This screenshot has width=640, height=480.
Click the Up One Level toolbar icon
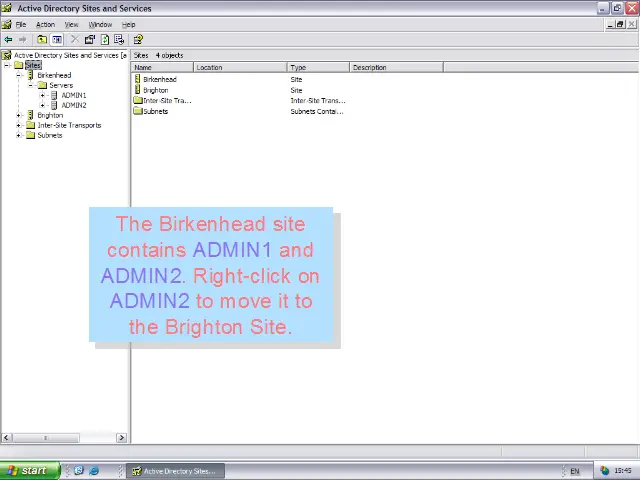43,40
